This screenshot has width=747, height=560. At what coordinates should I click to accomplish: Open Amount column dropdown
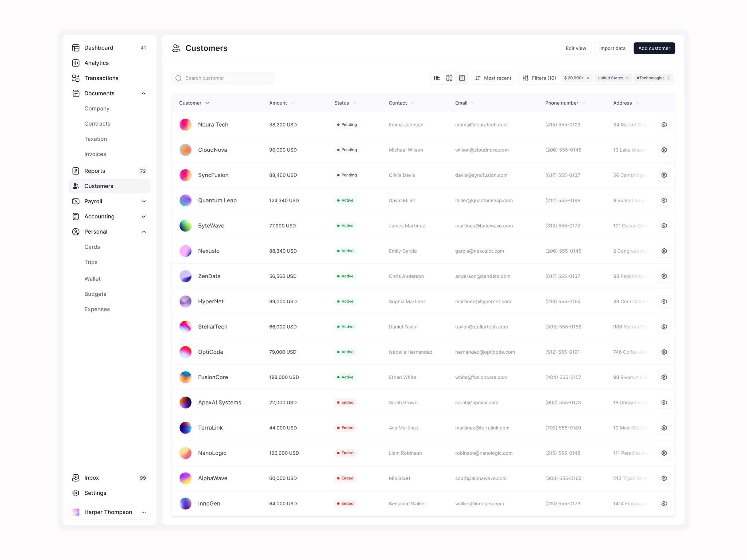click(293, 103)
